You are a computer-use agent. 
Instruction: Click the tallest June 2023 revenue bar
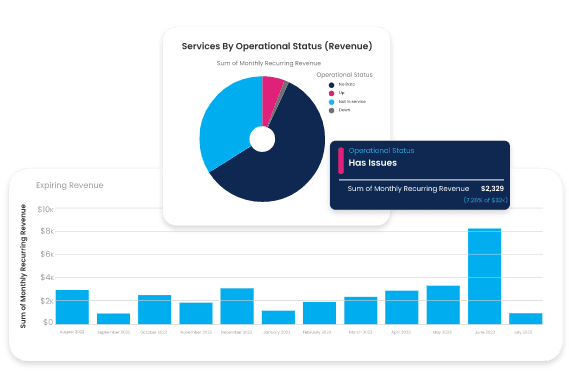(x=484, y=276)
